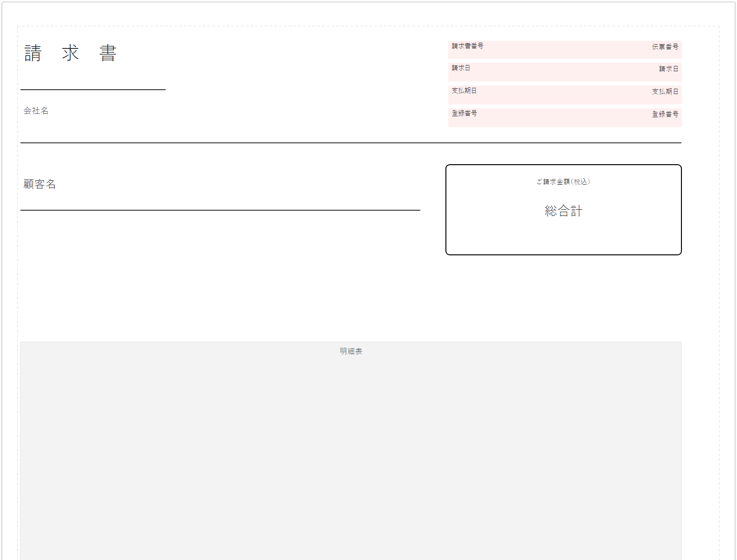Select the 伝票番号 value placeholder
Screen dimensions: 737x560
[665, 47]
